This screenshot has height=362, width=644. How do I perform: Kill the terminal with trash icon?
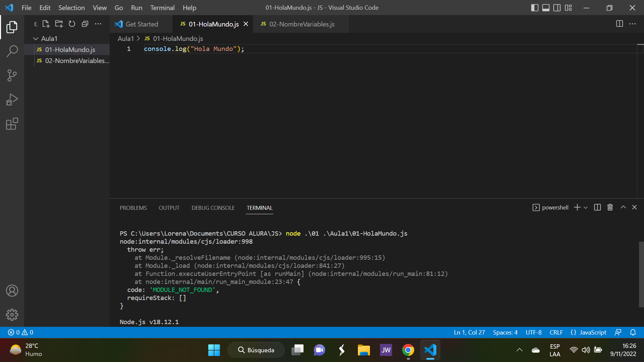[610, 207]
